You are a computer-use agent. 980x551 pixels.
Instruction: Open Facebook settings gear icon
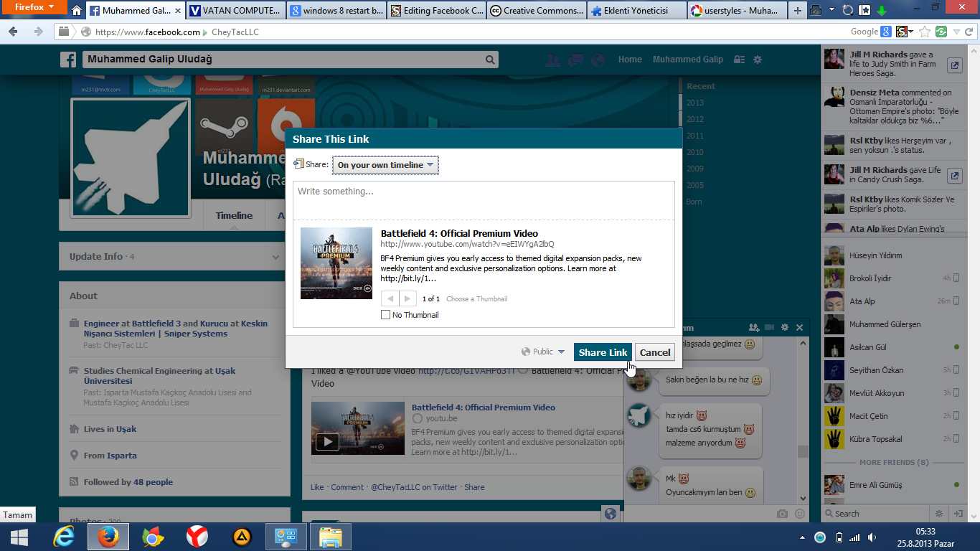pyautogui.click(x=757, y=60)
